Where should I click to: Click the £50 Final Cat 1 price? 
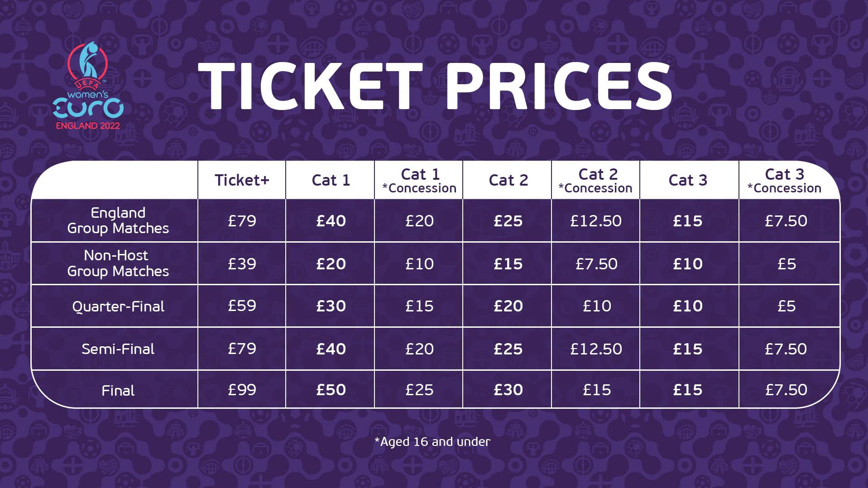(331, 390)
